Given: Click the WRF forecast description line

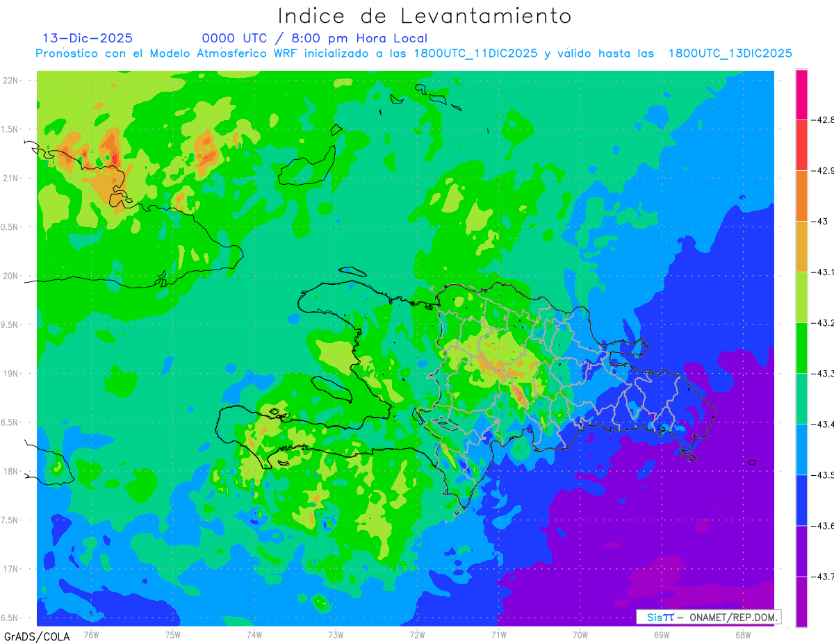Looking at the screenshot, I should tap(414, 53).
